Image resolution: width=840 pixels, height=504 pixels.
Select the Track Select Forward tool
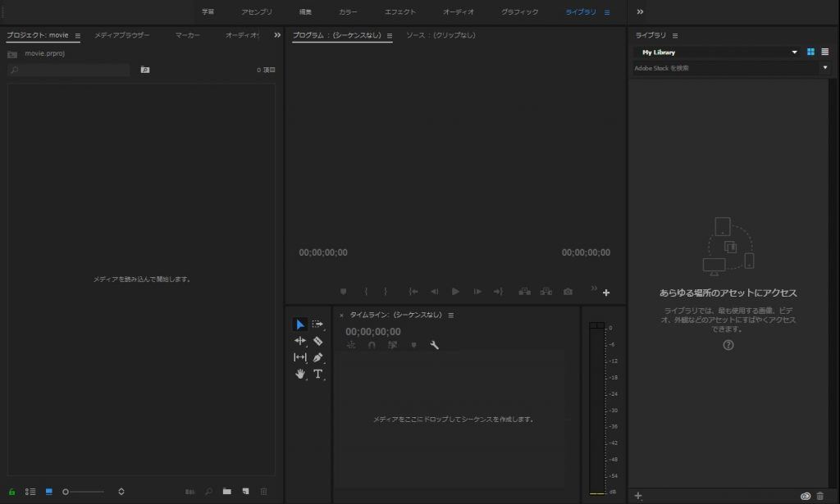pos(318,324)
